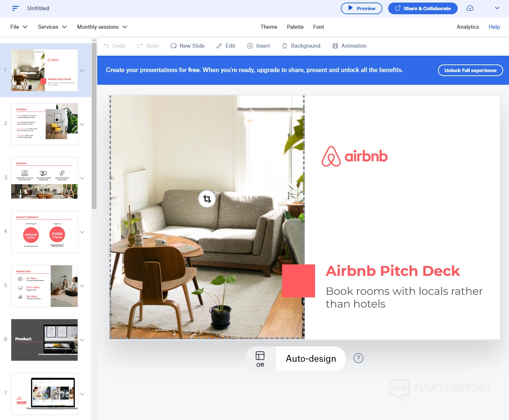Screen dimensions: 509x420
Task: Click the subtitle 'Book rooms with locals'
Action: click(404, 297)
